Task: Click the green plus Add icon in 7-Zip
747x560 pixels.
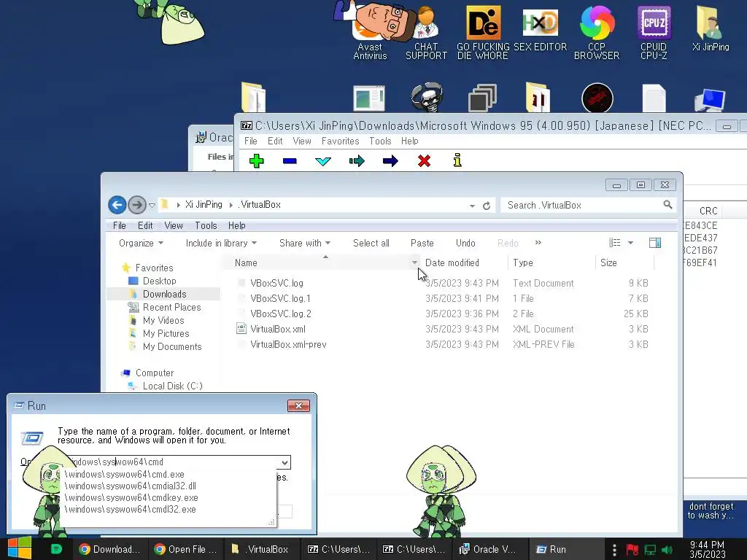Action: 256,161
